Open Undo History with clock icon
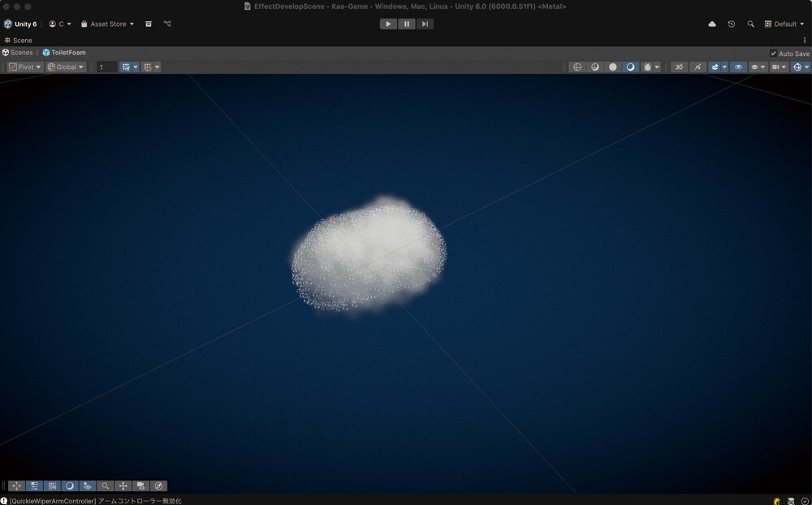 [731, 24]
